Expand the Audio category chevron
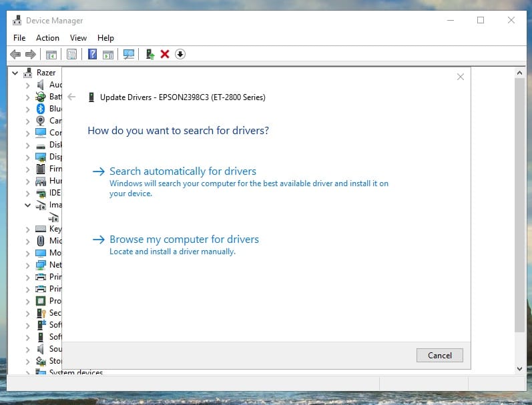Viewport: 532px width, 405px height. tap(27, 85)
